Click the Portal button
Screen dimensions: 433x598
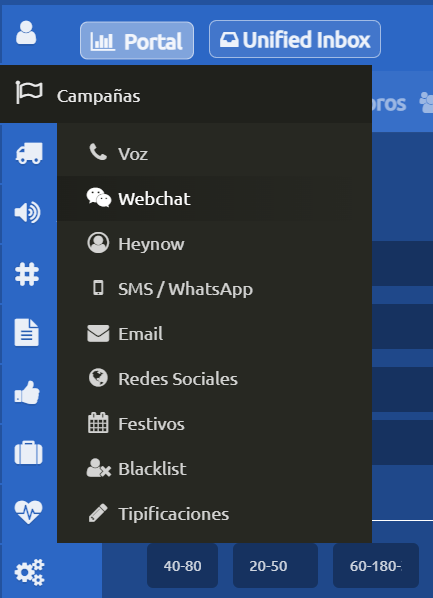coord(137,40)
